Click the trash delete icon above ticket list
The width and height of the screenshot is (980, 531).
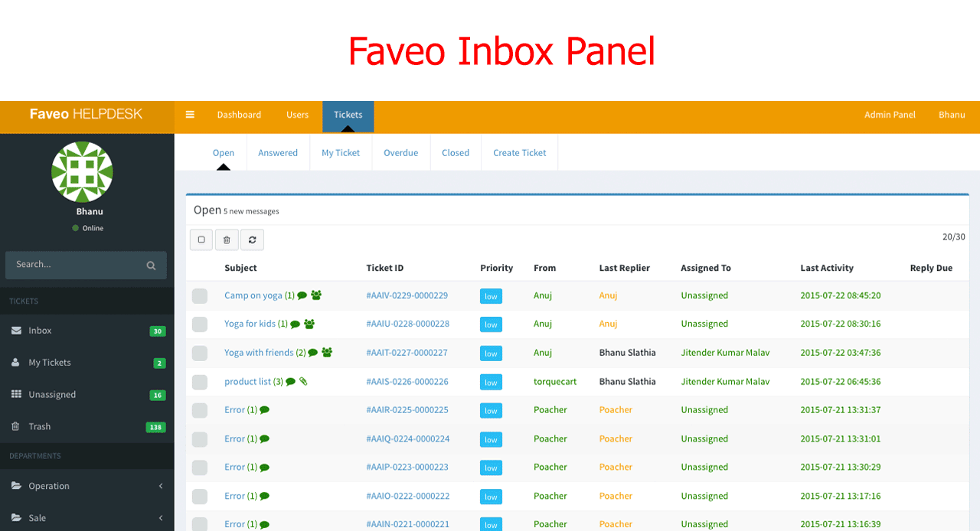coord(227,239)
